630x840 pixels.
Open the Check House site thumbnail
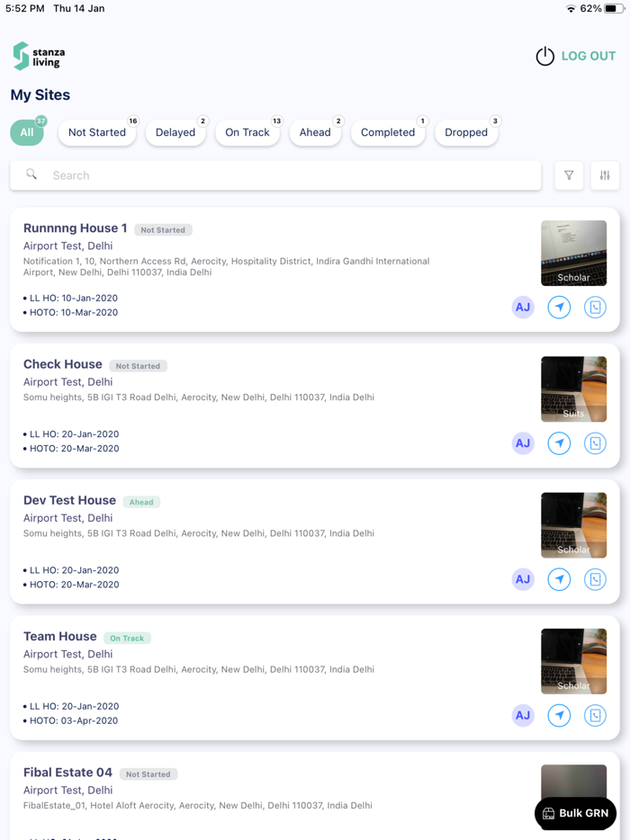click(x=573, y=389)
